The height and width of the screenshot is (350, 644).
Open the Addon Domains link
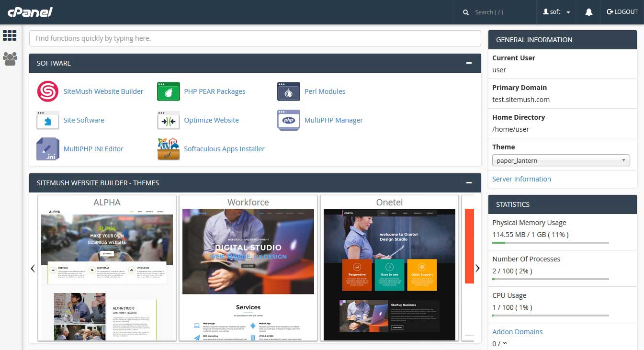click(x=517, y=332)
